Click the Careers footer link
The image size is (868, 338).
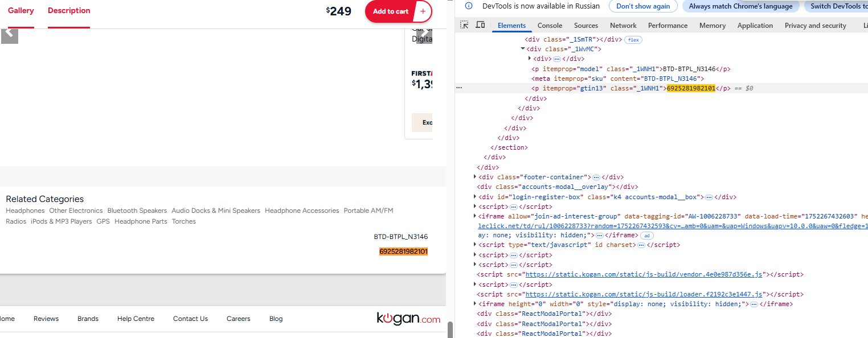(238, 319)
